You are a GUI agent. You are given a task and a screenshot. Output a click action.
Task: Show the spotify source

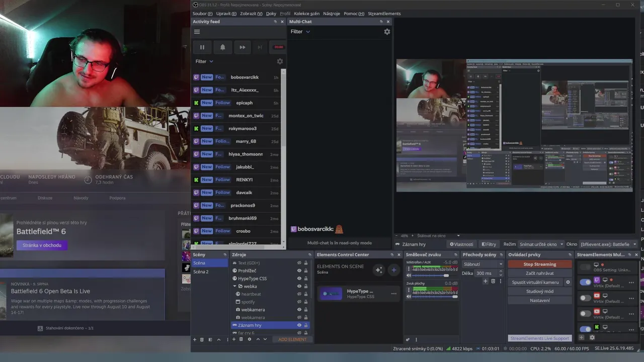[x=299, y=302]
